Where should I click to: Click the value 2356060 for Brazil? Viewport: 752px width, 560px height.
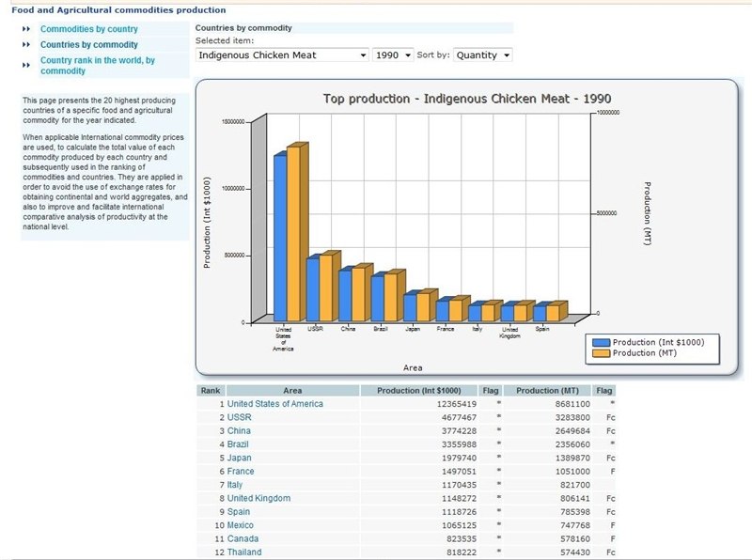click(572, 444)
